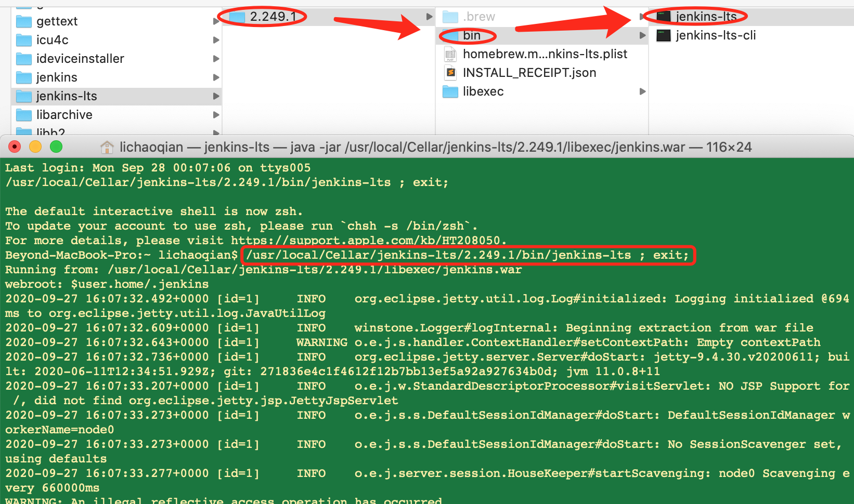Click the Terminal window title text

point(436,148)
